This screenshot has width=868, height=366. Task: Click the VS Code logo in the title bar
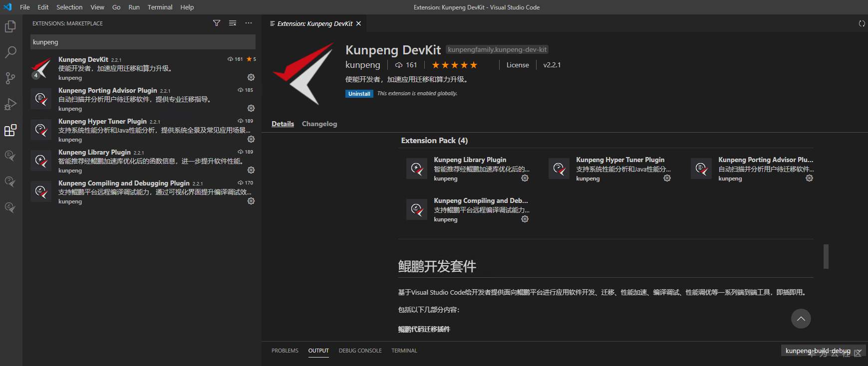(x=7, y=7)
